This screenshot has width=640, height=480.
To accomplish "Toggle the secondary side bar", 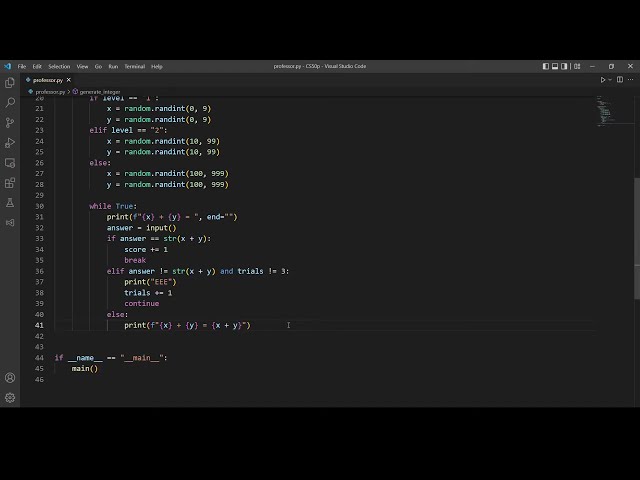I will tap(564, 66).
